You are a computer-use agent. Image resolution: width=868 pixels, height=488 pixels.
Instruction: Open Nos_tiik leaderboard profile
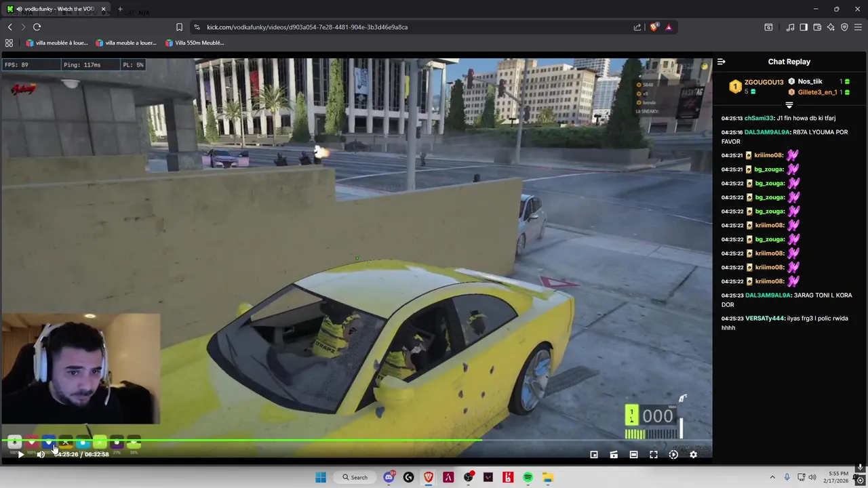pos(810,81)
